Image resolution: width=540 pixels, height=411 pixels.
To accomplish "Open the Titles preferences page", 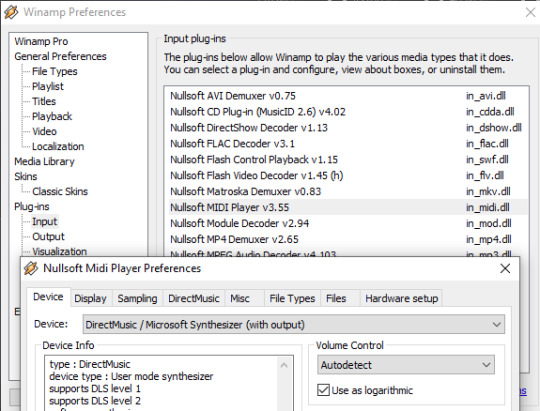I will pos(44,101).
